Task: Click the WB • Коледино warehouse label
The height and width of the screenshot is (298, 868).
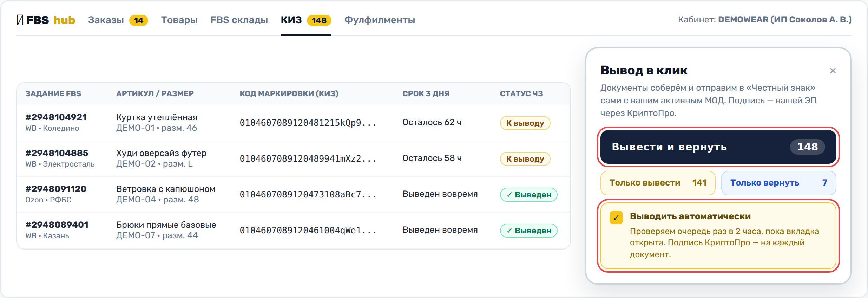Action: click(52, 128)
